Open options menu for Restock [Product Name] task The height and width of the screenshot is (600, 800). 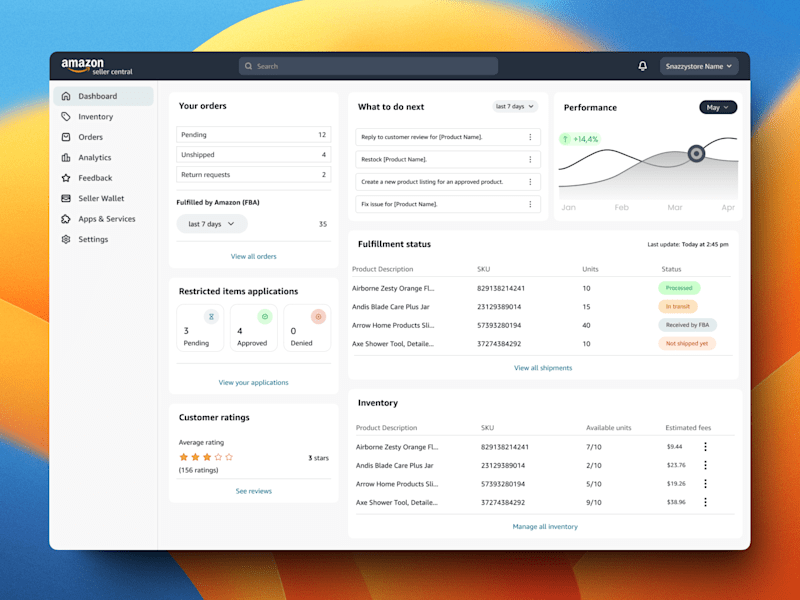point(530,159)
